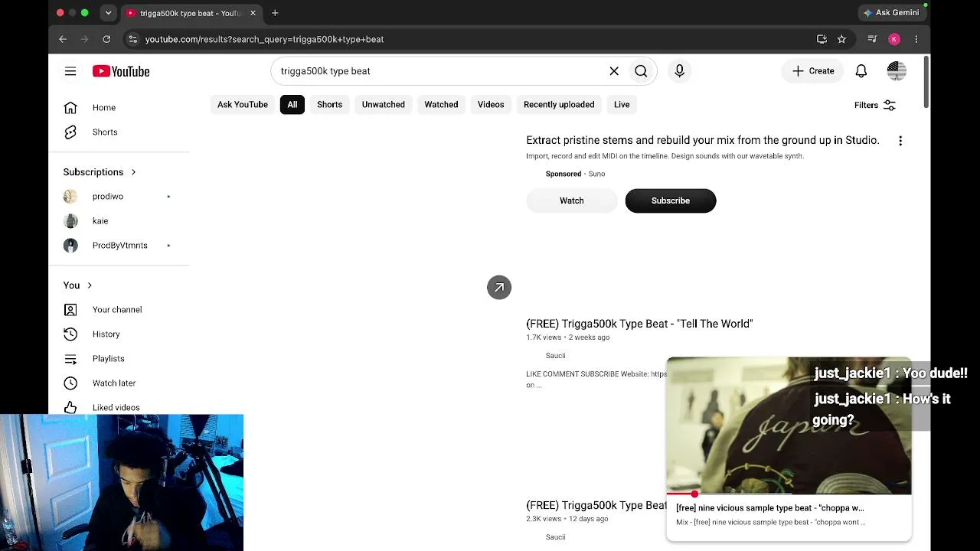
Task: Open the tab search dropdown arrow
Action: click(108, 13)
